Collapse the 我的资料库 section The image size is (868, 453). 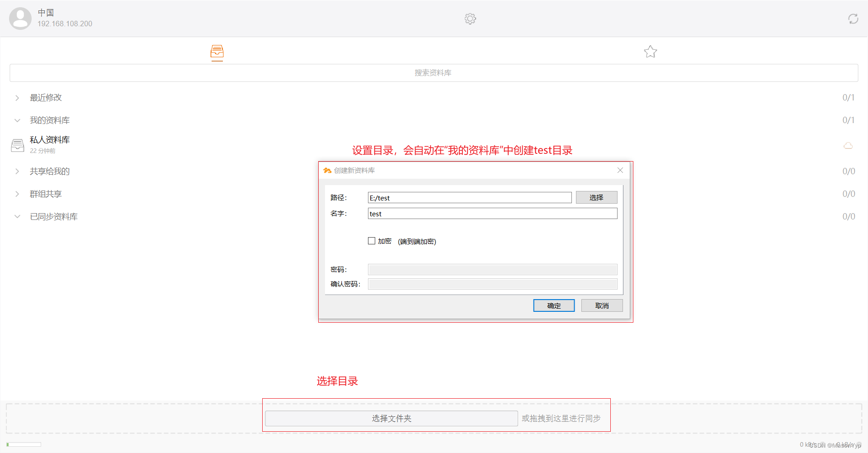[x=17, y=120]
